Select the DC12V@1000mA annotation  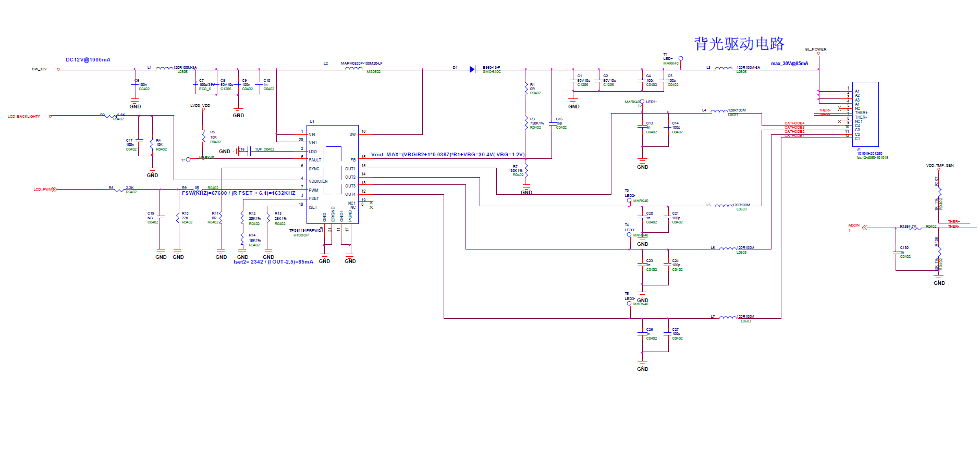(88, 60)
